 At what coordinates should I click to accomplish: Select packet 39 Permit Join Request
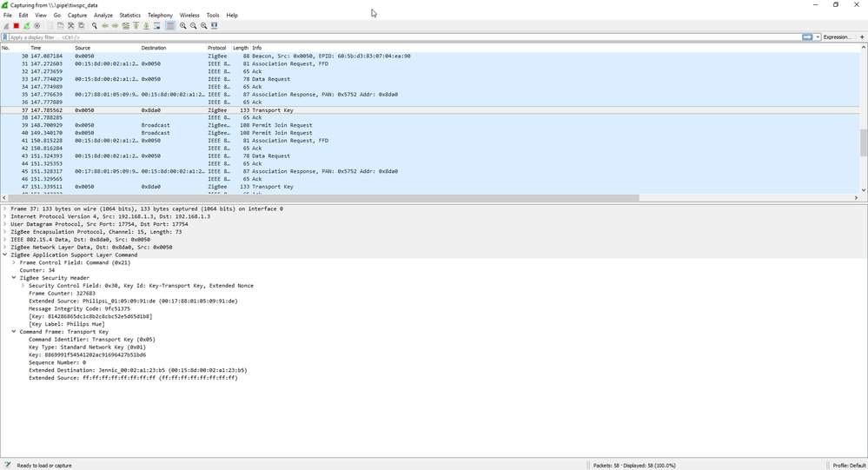pyautogui.click(x=430, y=126)
